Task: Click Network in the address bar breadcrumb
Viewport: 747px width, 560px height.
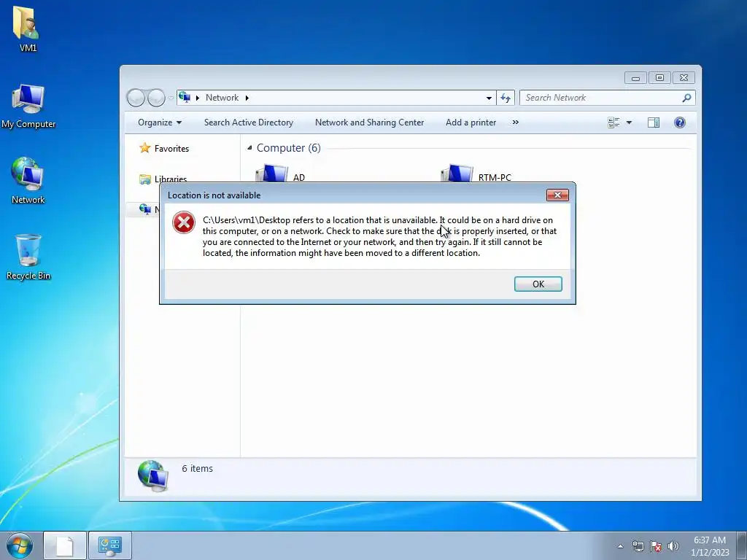Action: click(222, 98)
